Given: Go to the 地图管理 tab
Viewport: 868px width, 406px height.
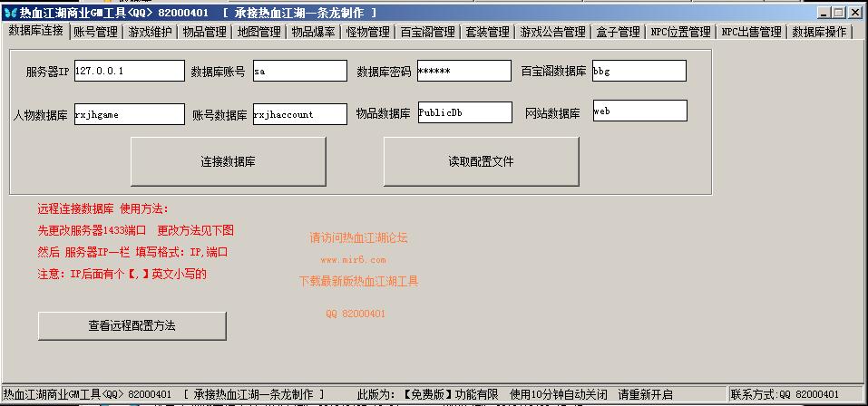Looking at the screenshot, I should coord(258,33).
